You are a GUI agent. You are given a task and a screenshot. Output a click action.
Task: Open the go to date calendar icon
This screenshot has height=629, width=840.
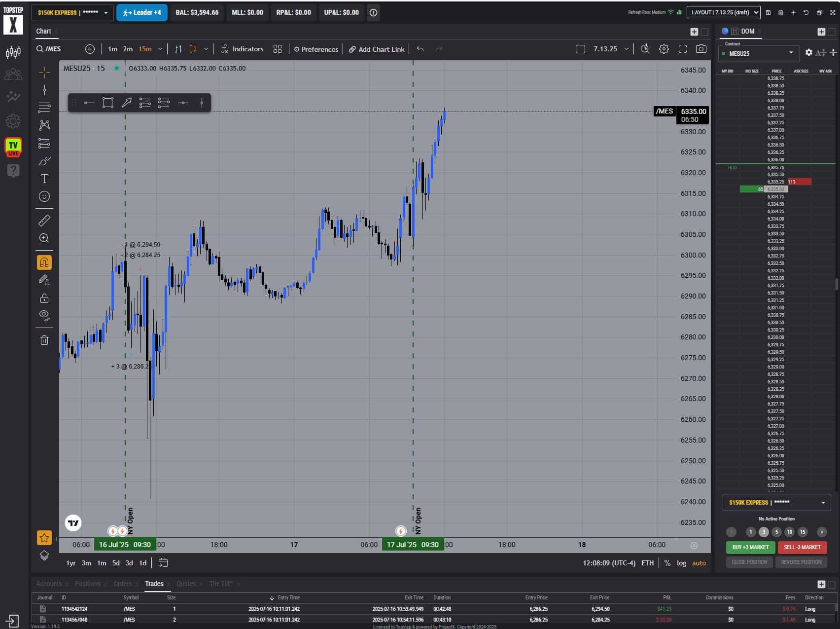[163, 563]
